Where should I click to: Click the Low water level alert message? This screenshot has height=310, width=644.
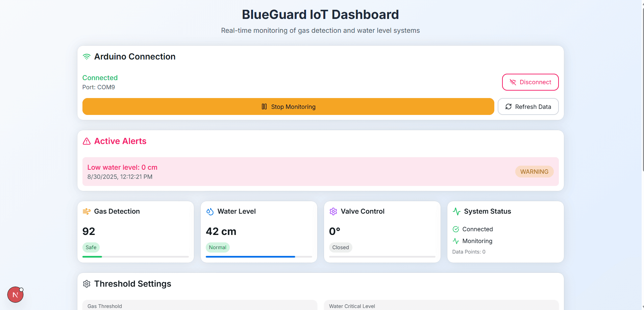click(122, 168)
